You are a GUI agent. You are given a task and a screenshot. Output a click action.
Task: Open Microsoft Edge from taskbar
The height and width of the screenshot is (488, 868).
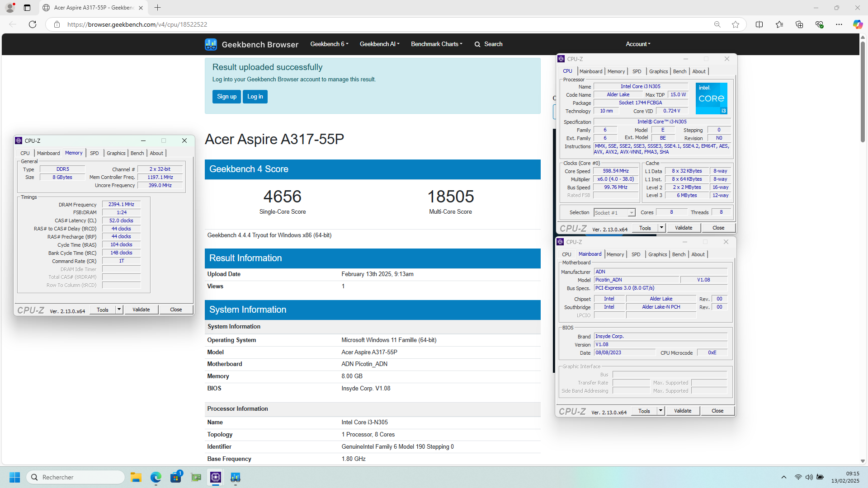tap(156, 477)
